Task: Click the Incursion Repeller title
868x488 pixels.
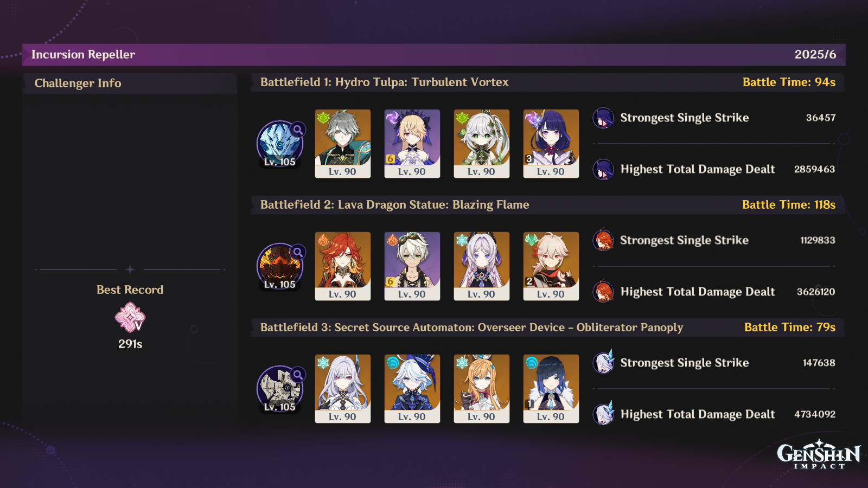Action: point(83,54)
